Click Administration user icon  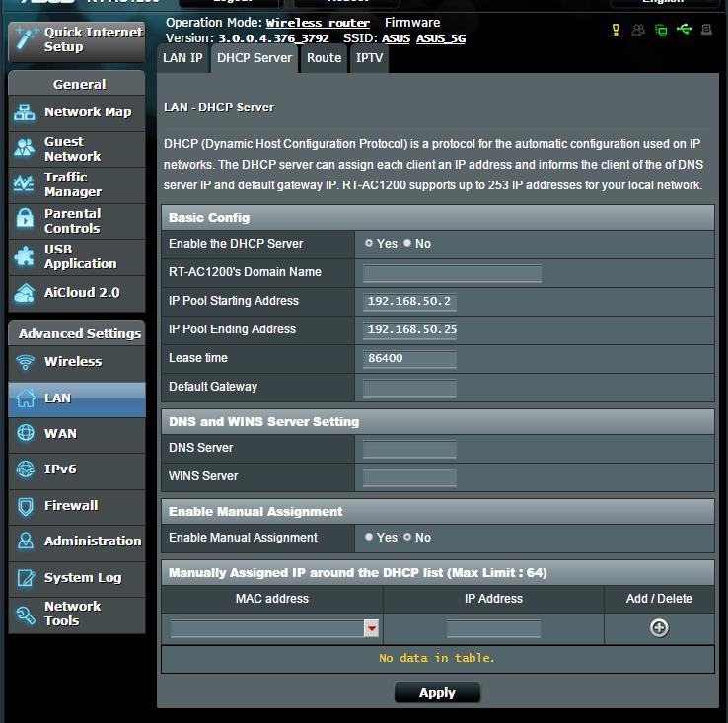[x=25, y=541]
